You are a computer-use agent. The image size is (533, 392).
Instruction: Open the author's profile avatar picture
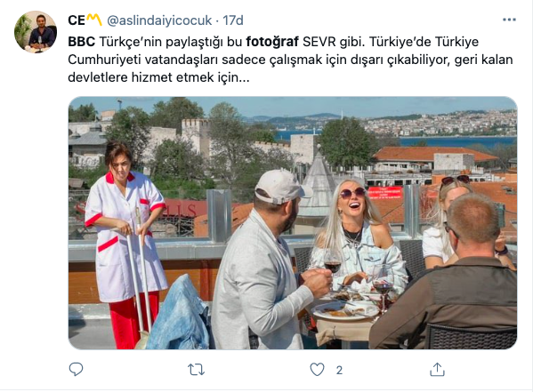tap(36, 32)
